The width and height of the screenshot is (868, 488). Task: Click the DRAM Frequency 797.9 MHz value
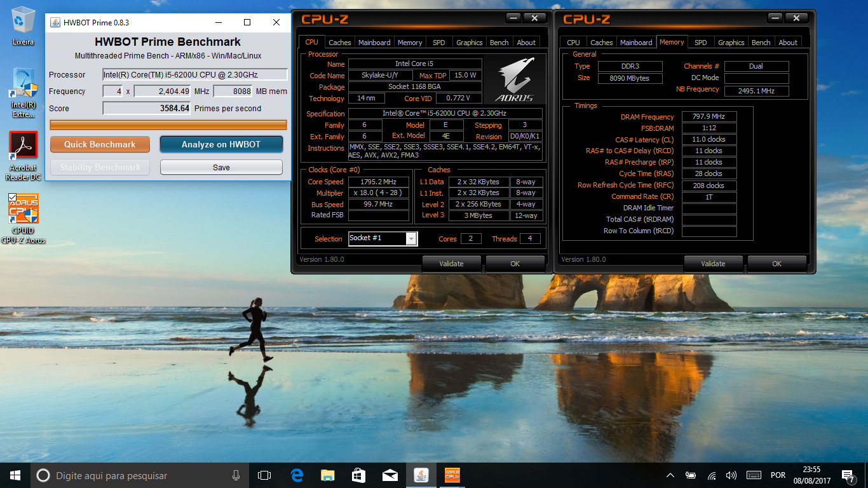pos(709,117)
